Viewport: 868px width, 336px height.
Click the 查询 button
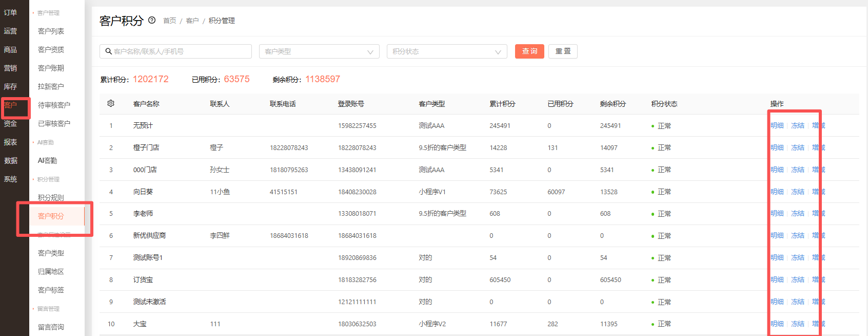(529, 51)
